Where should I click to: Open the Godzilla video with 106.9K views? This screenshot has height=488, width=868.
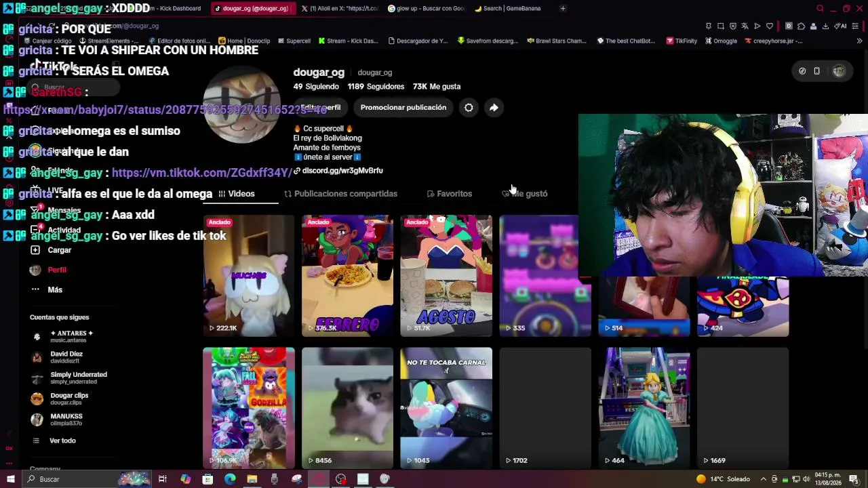249,408
